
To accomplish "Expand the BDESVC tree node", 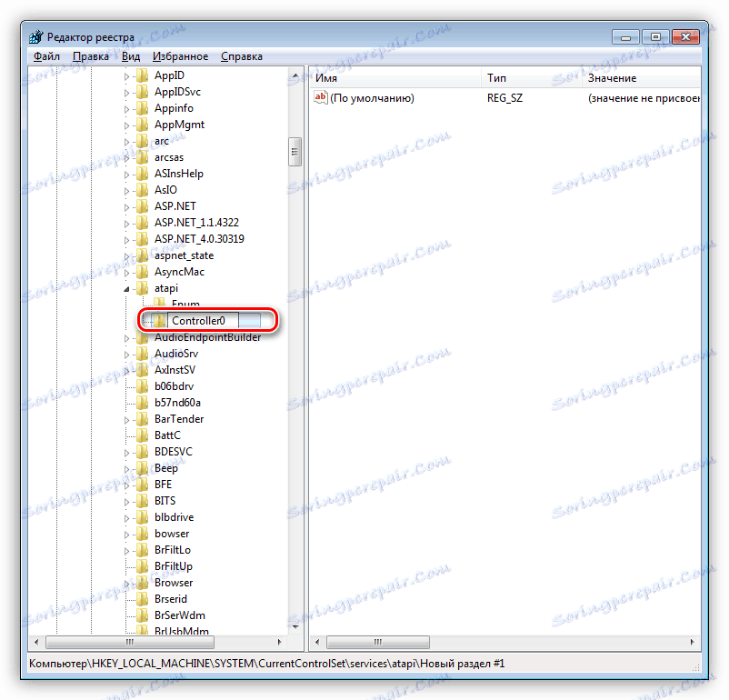I will point(127,451).
